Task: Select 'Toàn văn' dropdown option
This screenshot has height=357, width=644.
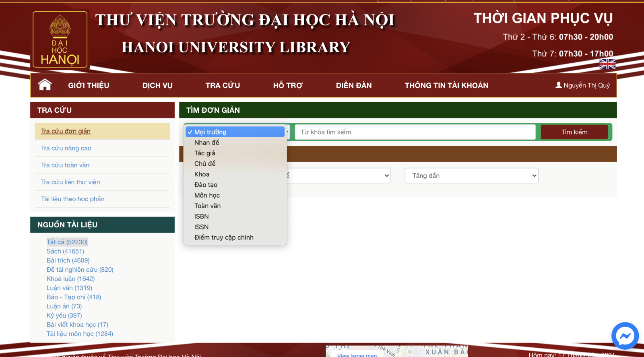Action: [208, 206]
